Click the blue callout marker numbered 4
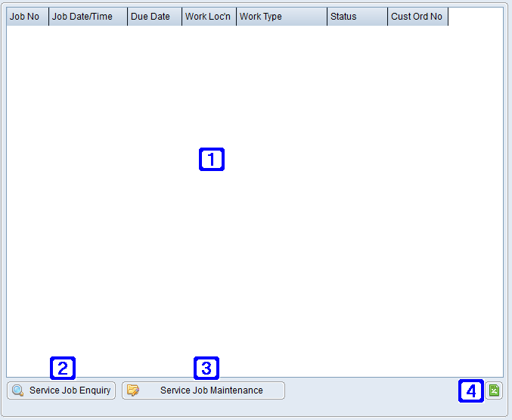512x420 pixels. [x=471, y=391]
